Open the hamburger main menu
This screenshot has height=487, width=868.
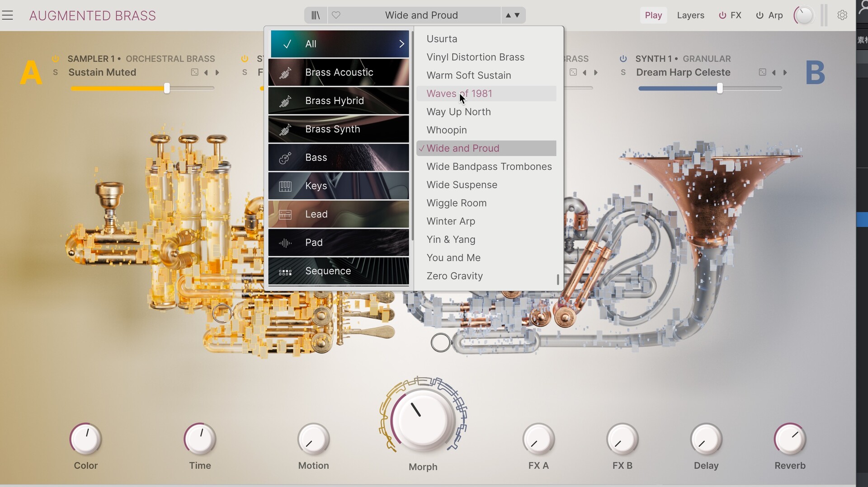[7, 15]
